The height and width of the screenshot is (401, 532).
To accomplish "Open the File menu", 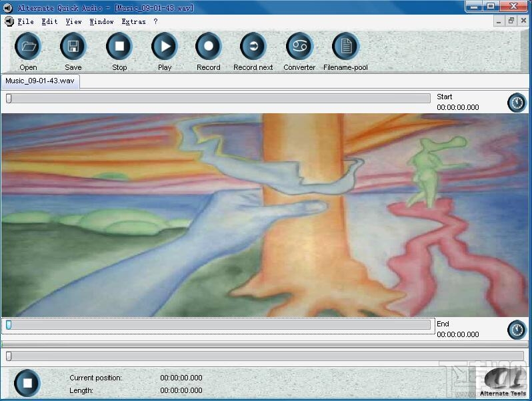I will (26, 21).
